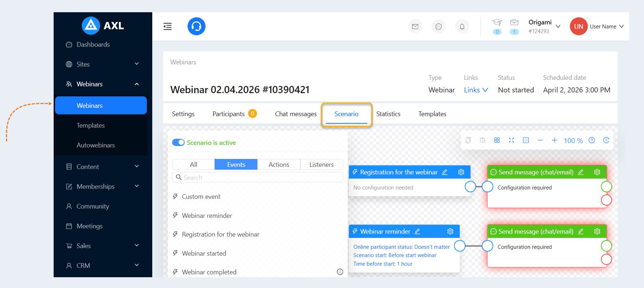Toggle the Scenario is active switch
The height and width of the screenshot is (288, 644).
pyautogui.click(x=178, y=142)
